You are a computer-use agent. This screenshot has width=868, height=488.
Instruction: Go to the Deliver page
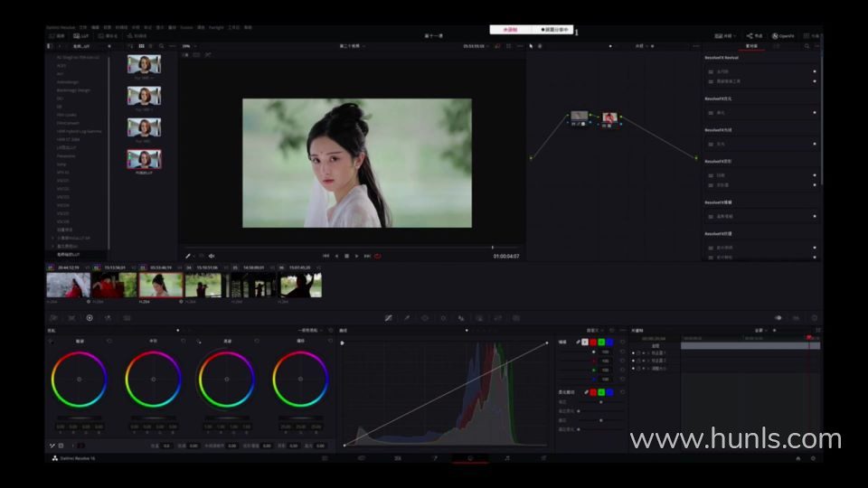(x=543, y=458)
